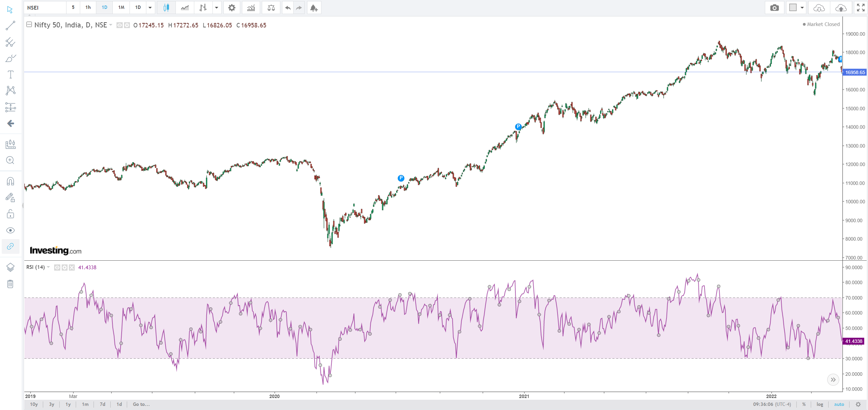Image resolution: width=868 pixels, height=410 pixels.
Task: Set range to 1d
Action: 119,405
